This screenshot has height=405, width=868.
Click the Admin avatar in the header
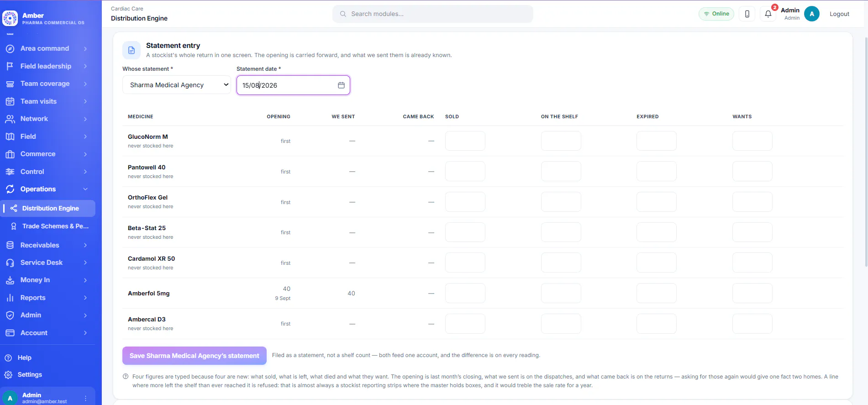click(x=812, y=14)
